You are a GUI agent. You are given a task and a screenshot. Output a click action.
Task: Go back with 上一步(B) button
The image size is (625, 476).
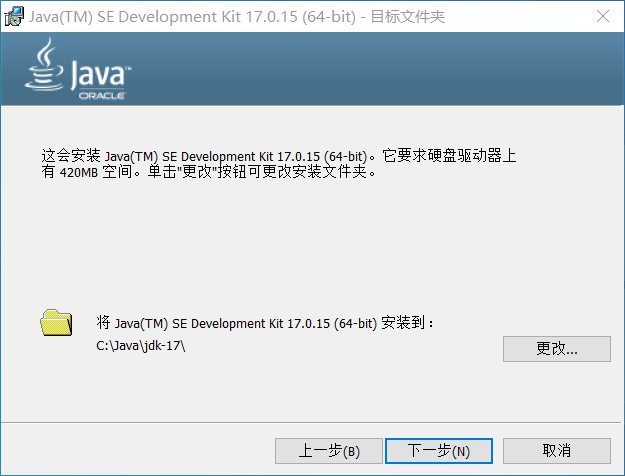tap(329, 451)
